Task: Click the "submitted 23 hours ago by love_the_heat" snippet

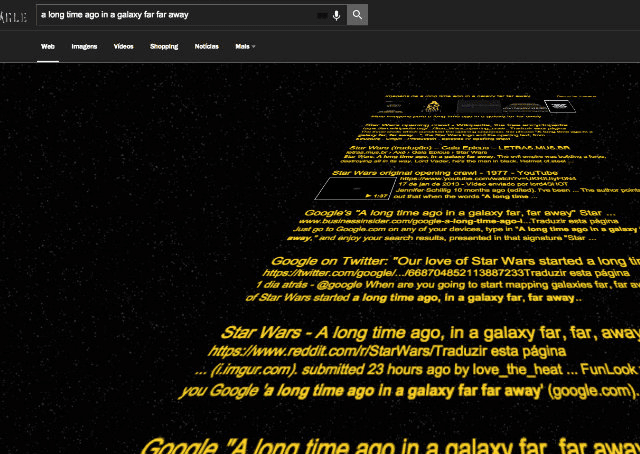Action: click(413, 370)
